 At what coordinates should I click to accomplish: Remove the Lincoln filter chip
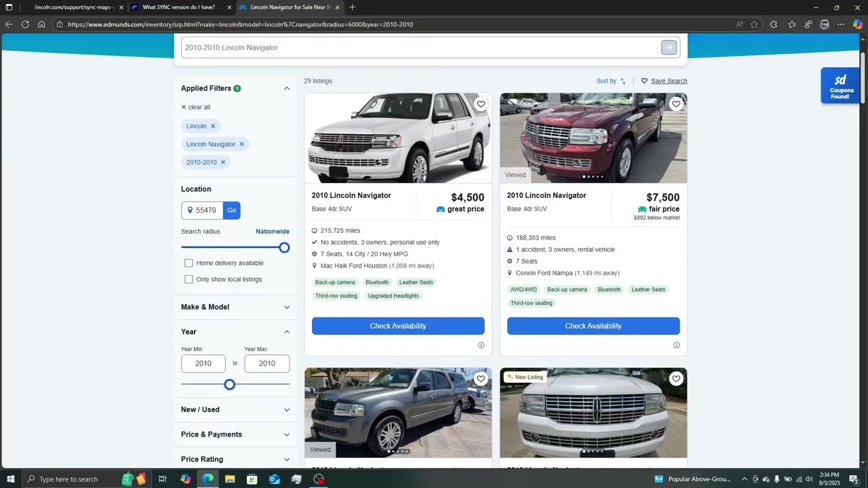tap(212, 126)
